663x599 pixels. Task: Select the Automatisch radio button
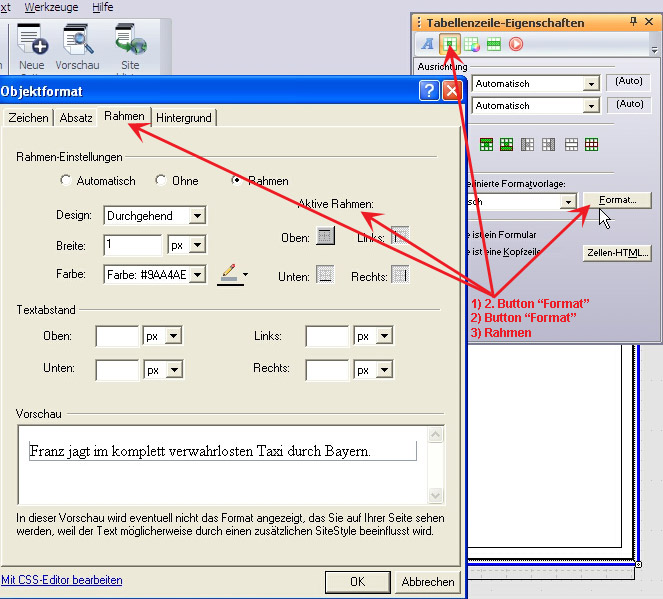point(66,181)
